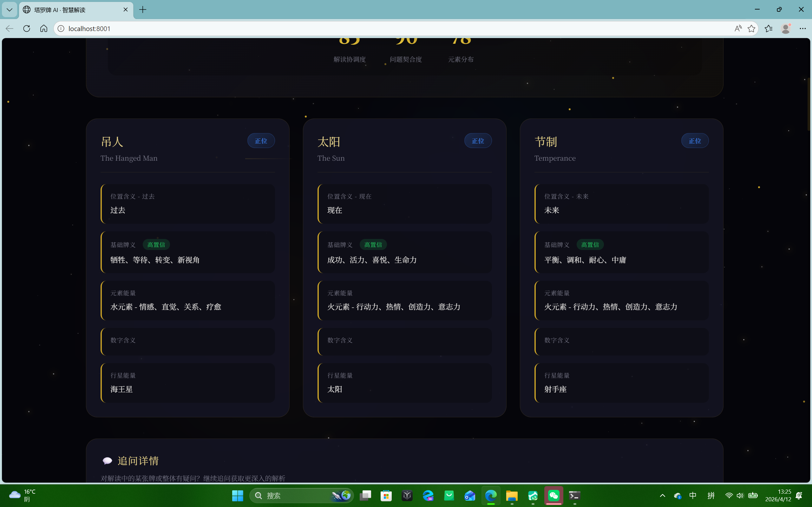812x507 pixels.
Task: Open the tab search dropdown arrow
Action: pos(10,10)
